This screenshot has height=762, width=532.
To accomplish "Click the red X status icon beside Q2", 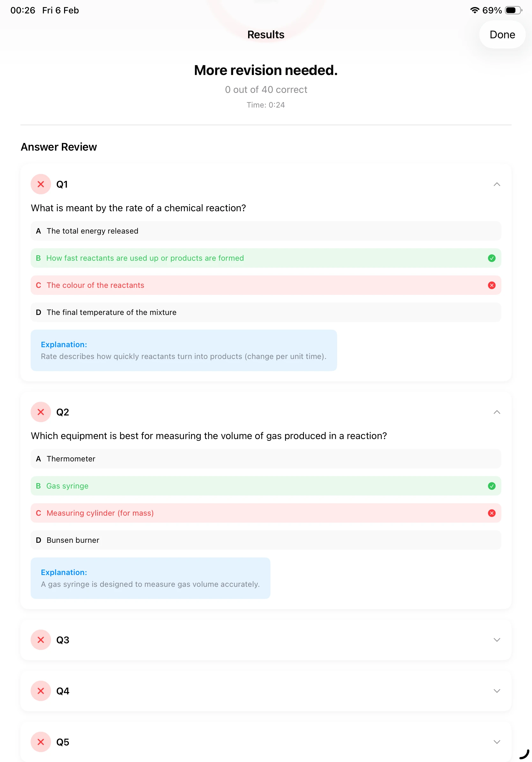I will [41, 412].
